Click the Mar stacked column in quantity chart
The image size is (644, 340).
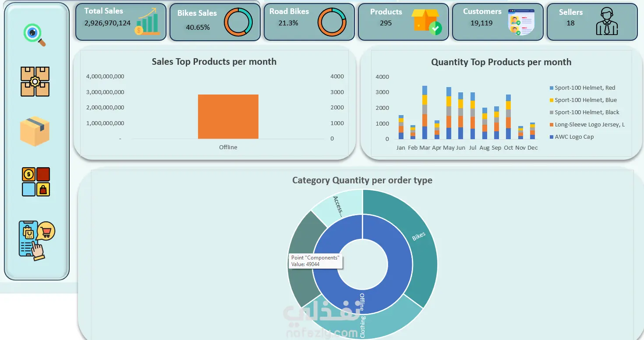tap(425, 112)
